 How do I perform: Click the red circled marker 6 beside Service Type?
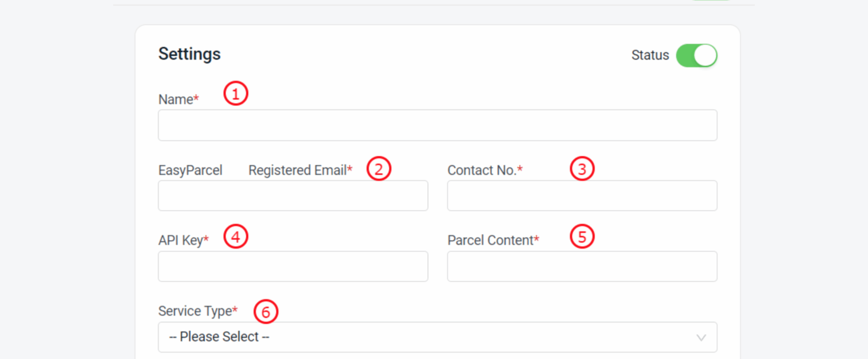pyautogui.click(x=267, y=312)
